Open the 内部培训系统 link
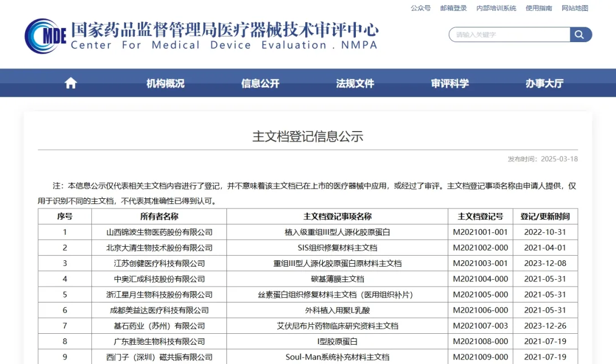Screen dimensions: 616x364 point(496,8)
